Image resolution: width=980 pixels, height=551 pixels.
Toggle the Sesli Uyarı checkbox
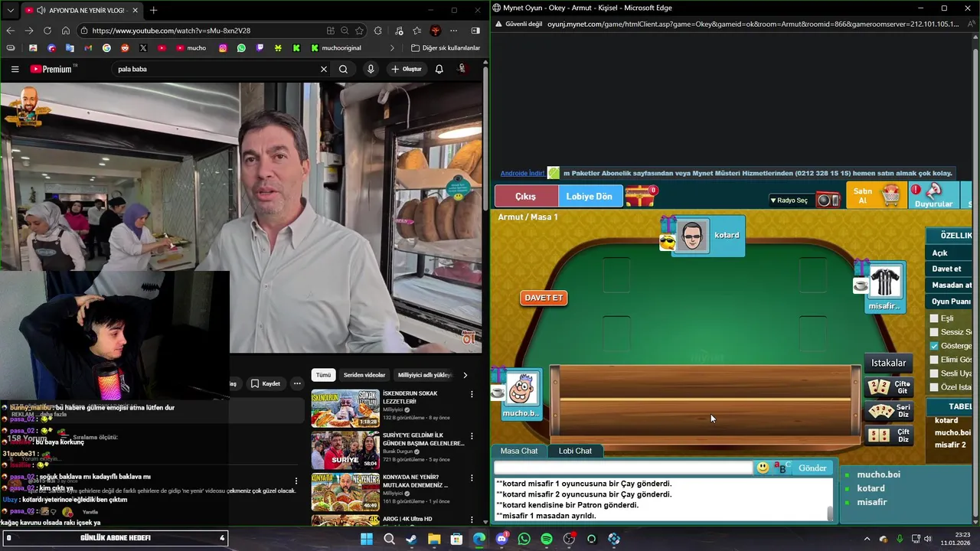click(x=934, y=373)
